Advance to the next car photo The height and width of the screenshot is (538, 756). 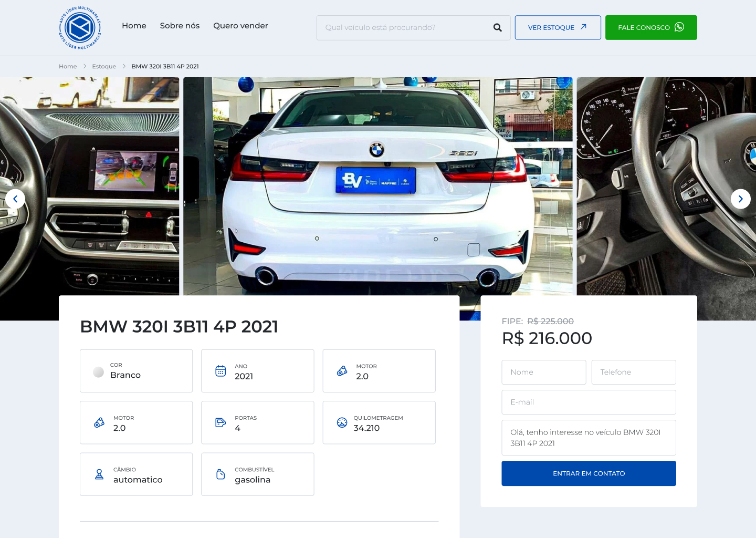(740, 199)
